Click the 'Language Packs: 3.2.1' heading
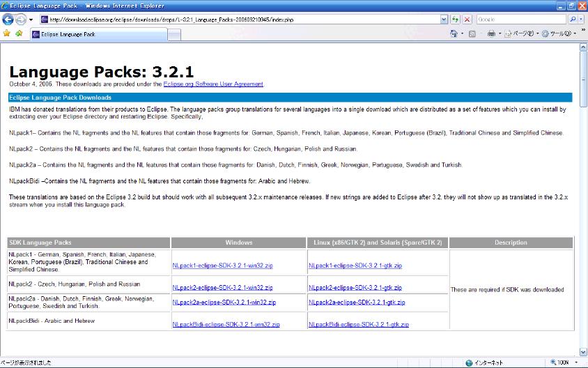 coord(101,72)
